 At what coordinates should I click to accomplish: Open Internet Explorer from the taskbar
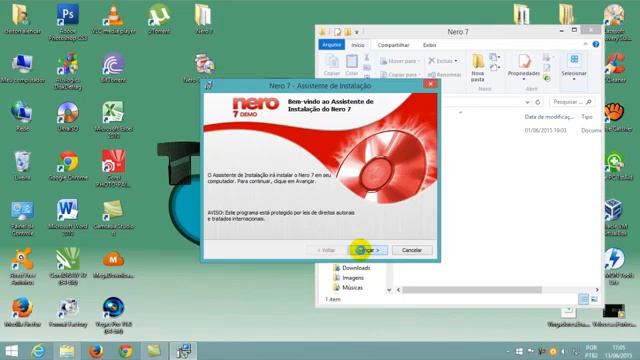click(x=39, y=351)
